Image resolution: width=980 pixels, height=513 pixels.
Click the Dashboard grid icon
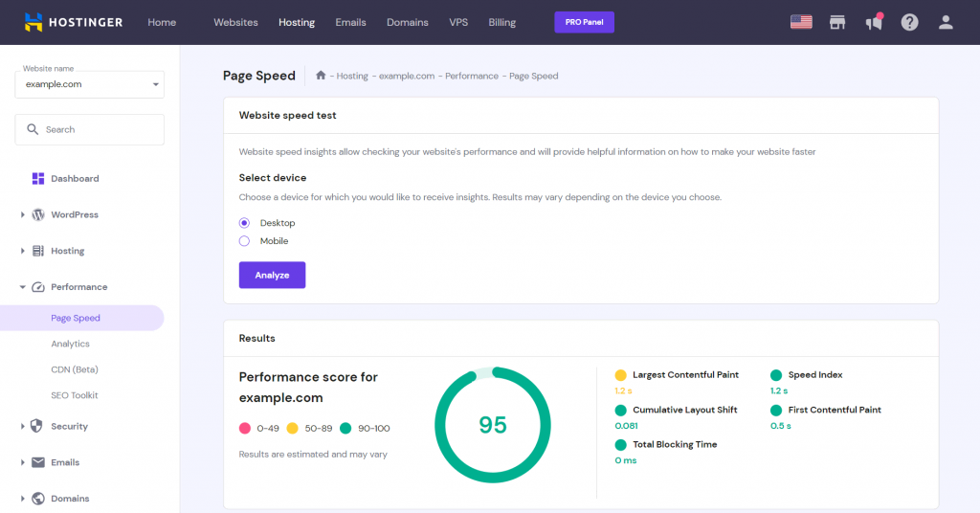click(38, 179)
